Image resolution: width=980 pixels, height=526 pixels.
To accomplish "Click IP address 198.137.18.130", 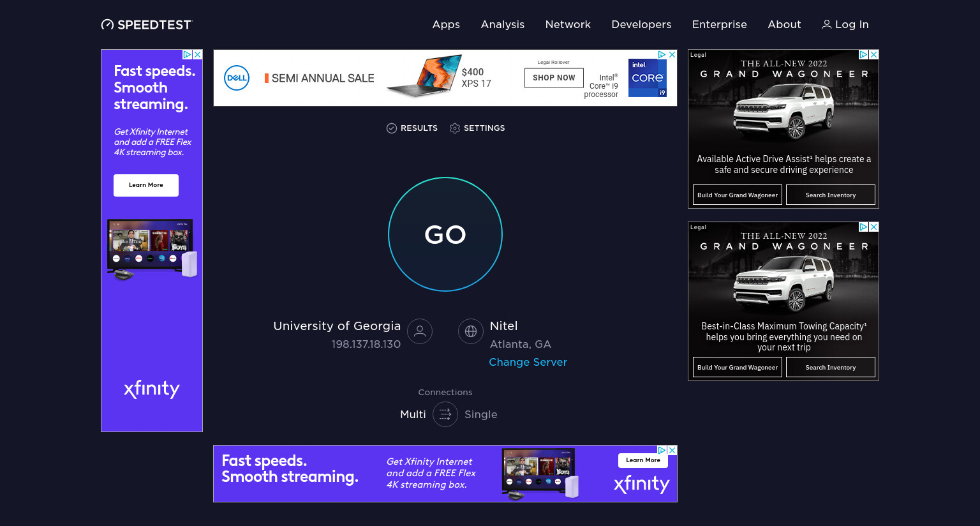I will click(x=366, y=344).
